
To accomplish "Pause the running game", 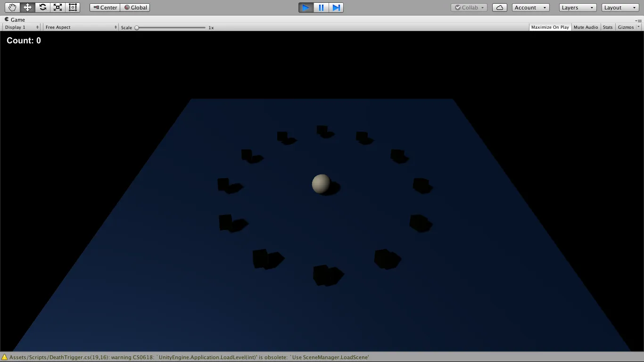I will (x=321, y=8).
